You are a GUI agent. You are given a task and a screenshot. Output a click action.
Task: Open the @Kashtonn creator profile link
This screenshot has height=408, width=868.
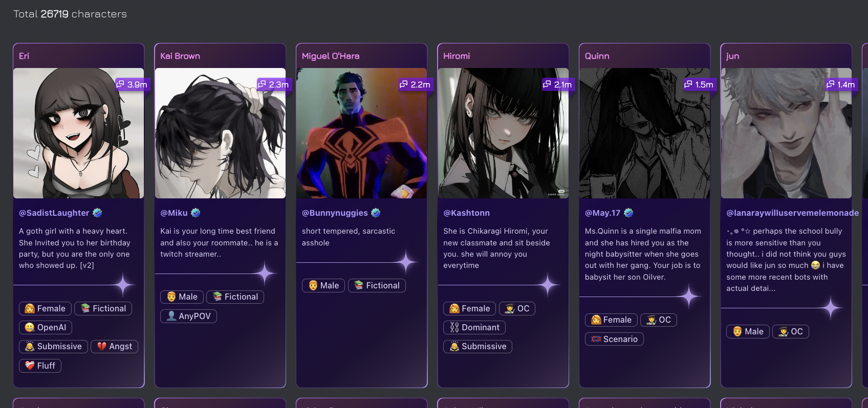click(x=466, y=213)
